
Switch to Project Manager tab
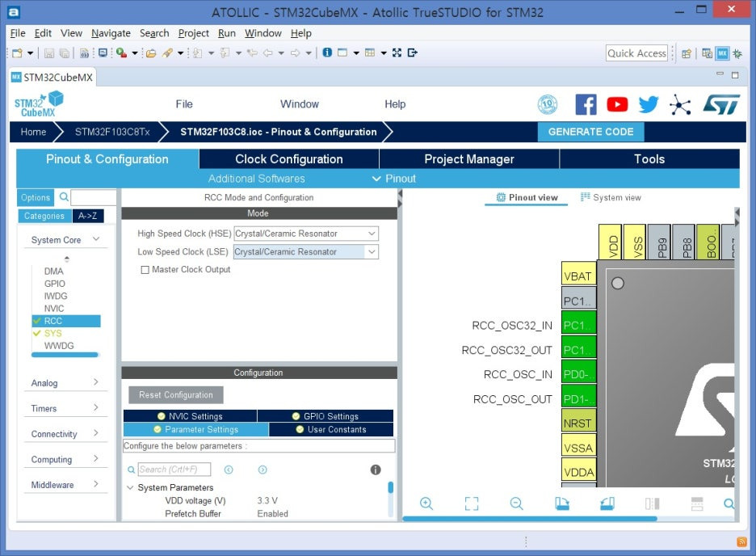469,158
